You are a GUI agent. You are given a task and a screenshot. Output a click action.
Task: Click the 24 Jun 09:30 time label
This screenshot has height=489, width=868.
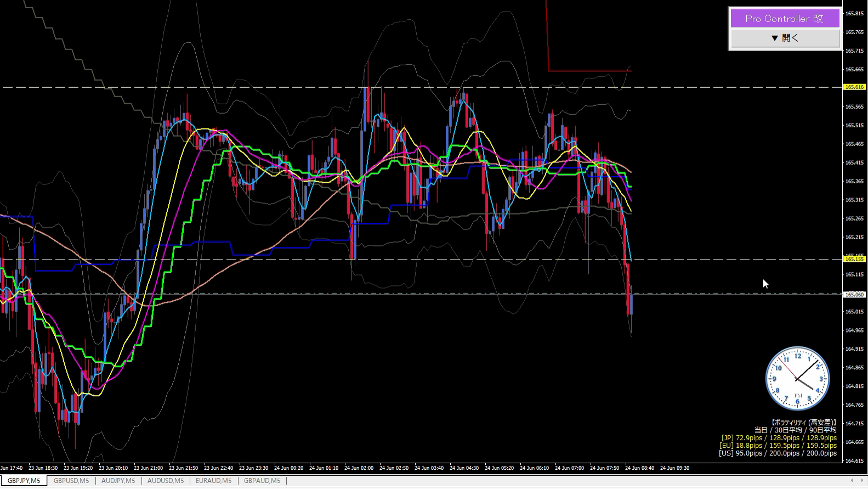(674, 468)
